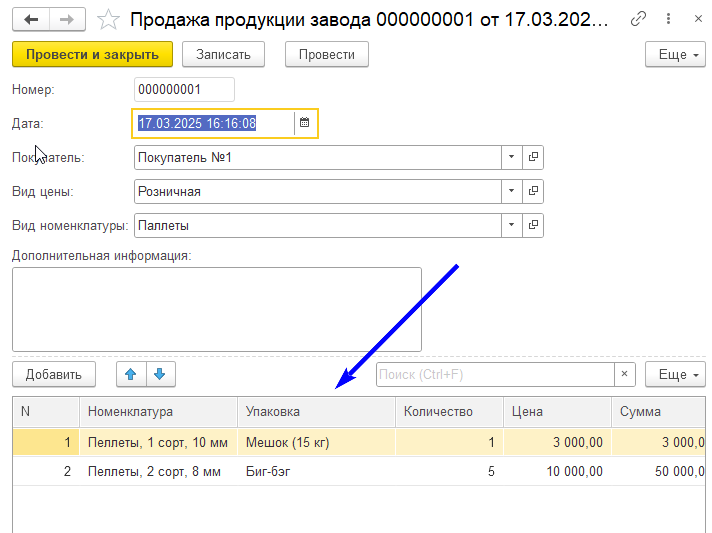Viewport: 712px width, 533px height.
Task: Expand the Покупатель dropdown list
Action: click(511, 157)
